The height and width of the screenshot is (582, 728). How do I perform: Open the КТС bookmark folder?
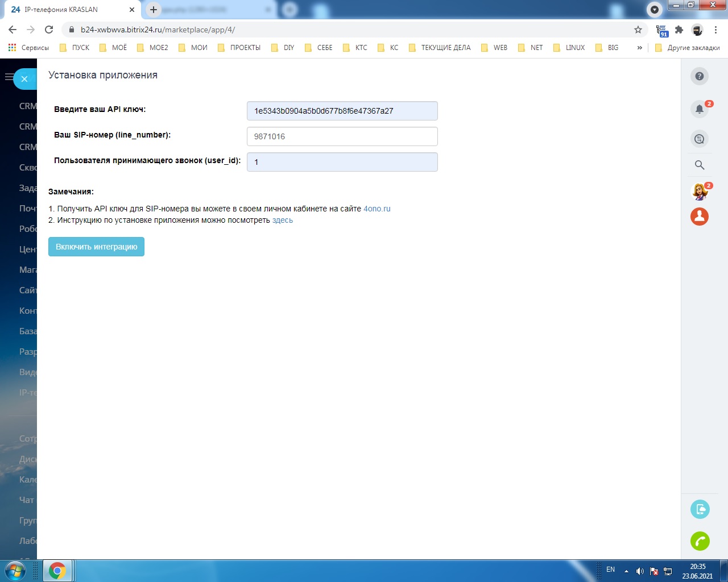tap(355, 48)
